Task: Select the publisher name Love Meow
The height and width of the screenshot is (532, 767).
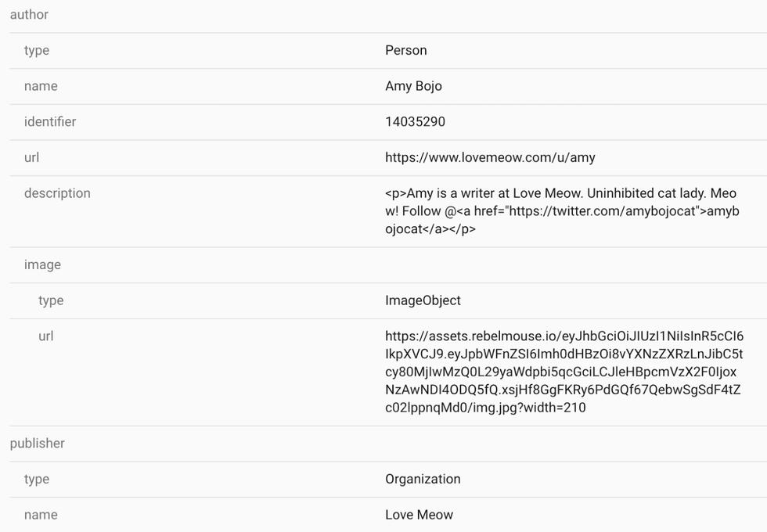Action: [x=417, y=515]
